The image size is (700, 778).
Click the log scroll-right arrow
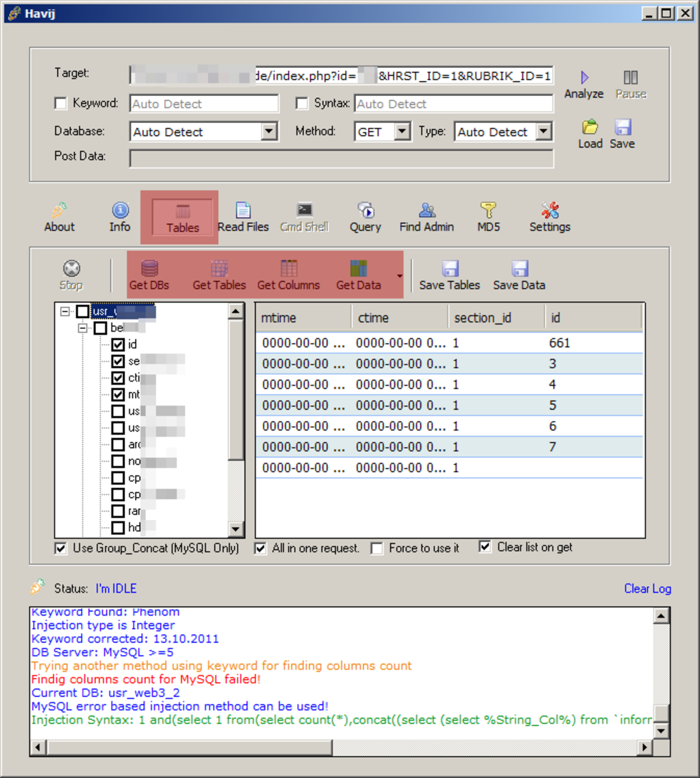(x=645, y=747)
